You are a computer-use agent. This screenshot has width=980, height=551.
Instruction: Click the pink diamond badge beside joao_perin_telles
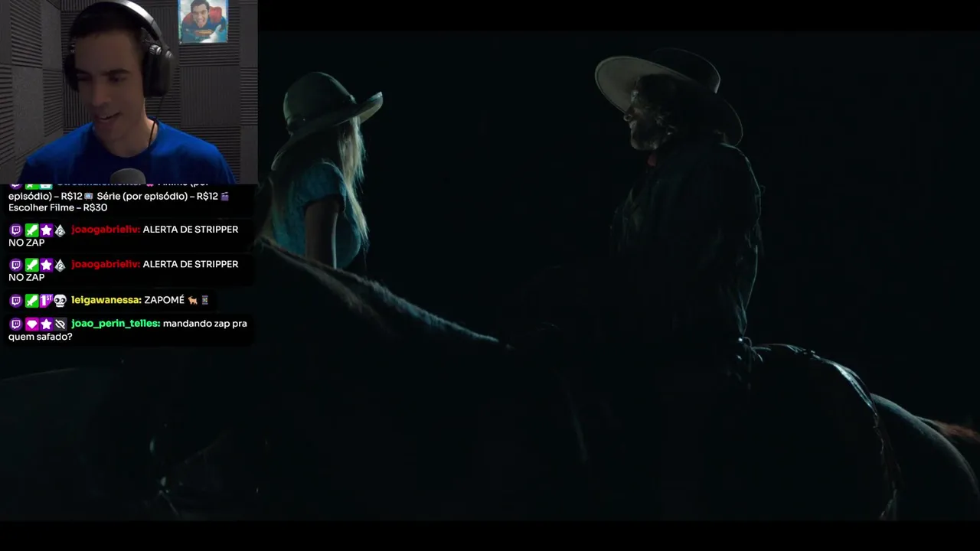click(x=31, y=324)
